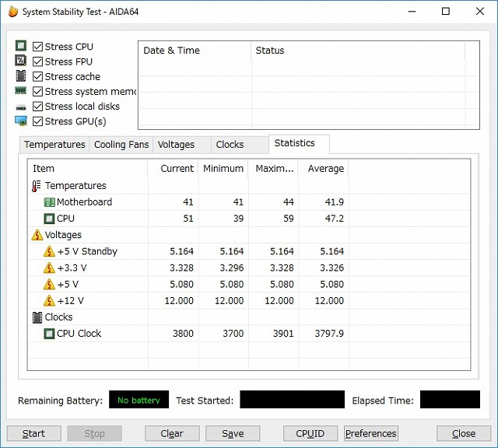Click the black Test Started field
Image resolution: width=498 pixels, height=448 pixels.
(x=293, y=400)
